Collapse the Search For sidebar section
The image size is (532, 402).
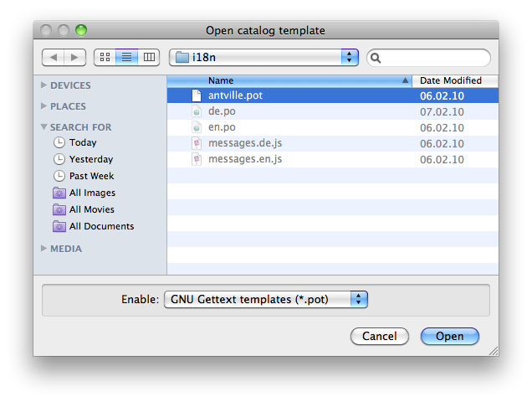click(44, 127)
